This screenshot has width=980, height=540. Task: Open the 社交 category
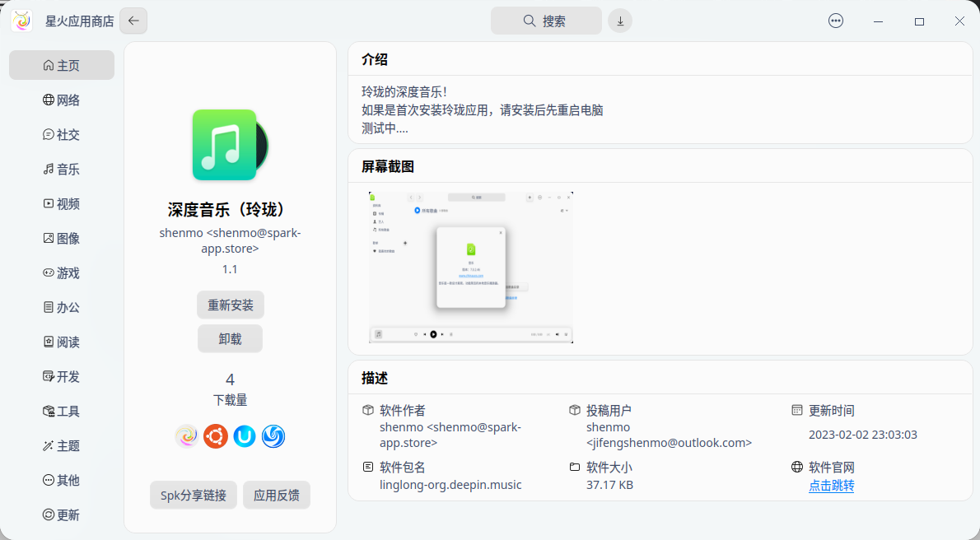coord(61,134)
